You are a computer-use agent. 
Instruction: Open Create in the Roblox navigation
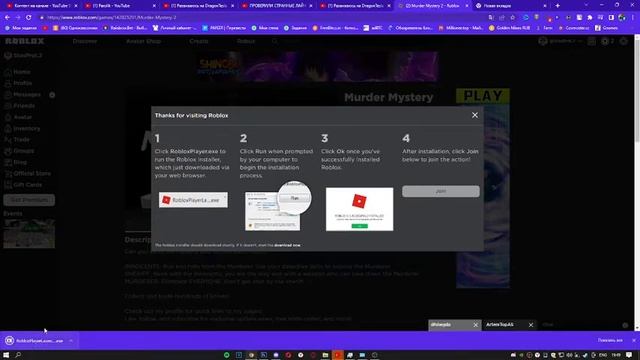click(199, 41)
